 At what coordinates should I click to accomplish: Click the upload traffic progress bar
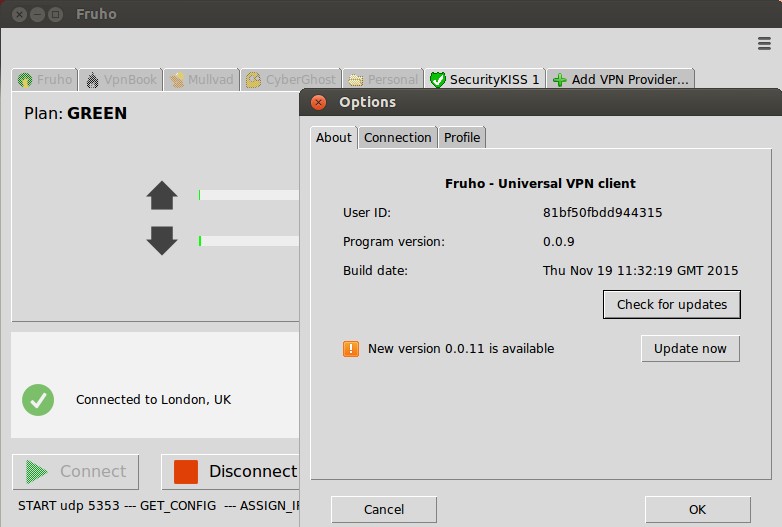(249, 195)
